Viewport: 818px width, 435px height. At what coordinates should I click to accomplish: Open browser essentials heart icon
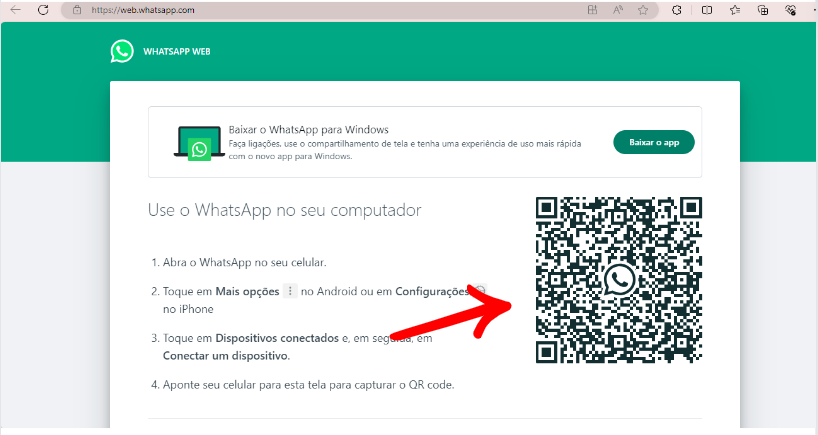[790, 9]
